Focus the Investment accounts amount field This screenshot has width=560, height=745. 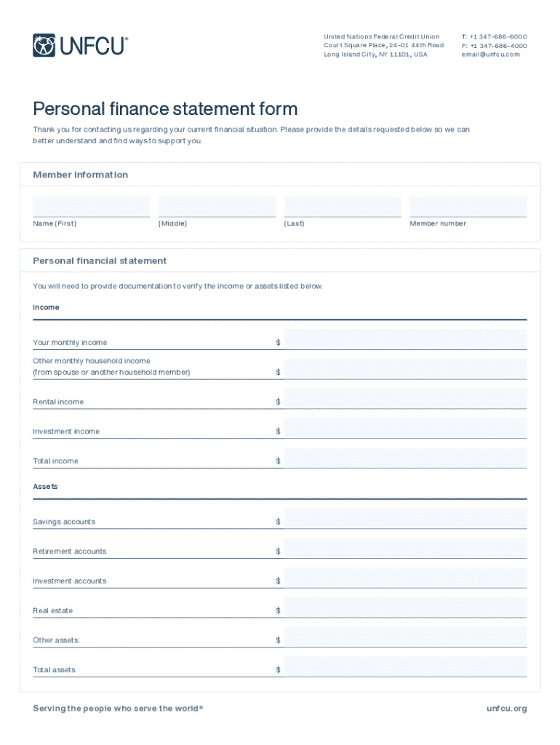click(405, 578)
